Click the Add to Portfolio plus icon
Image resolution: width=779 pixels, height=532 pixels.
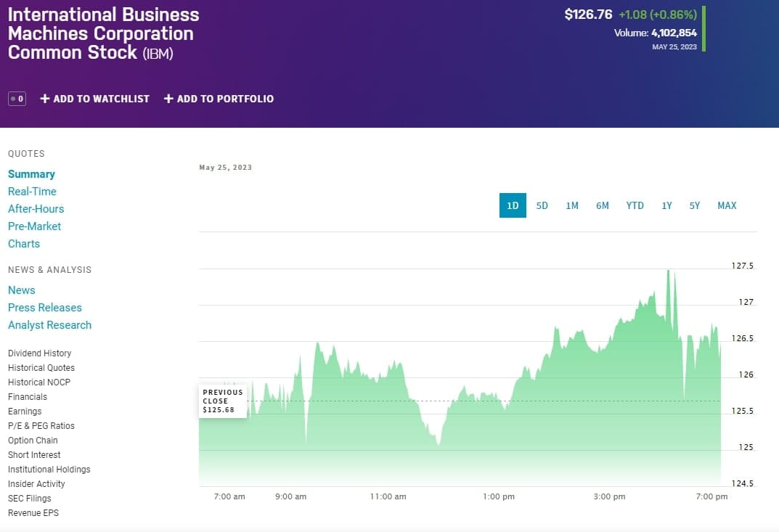(x=168, y=99)
